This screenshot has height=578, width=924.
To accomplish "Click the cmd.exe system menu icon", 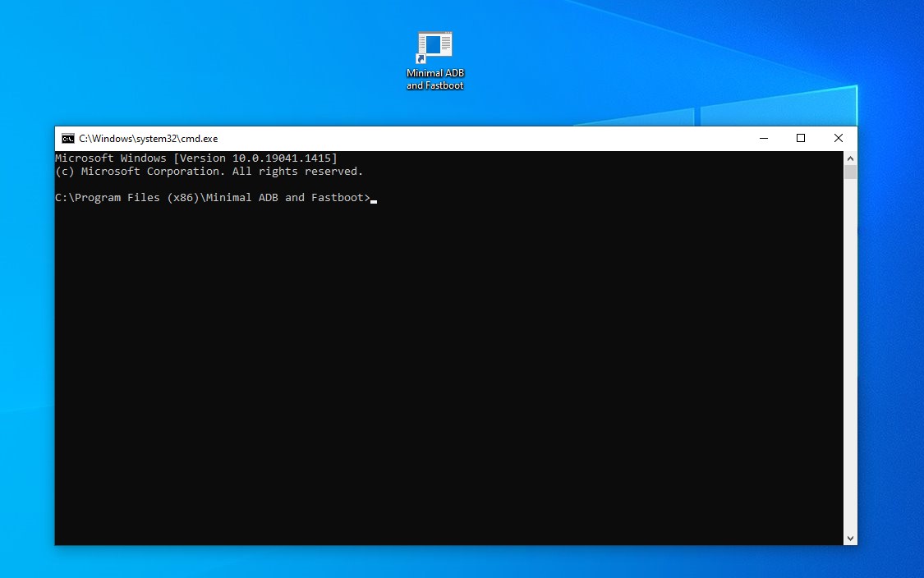I will coord(68,139).
